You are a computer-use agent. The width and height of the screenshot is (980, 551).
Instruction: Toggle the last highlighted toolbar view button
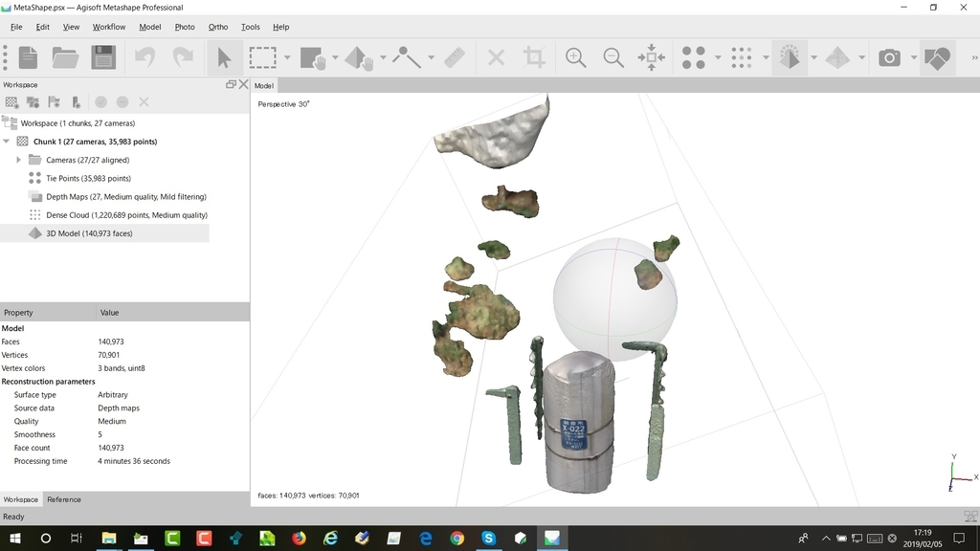click(937, 57)
